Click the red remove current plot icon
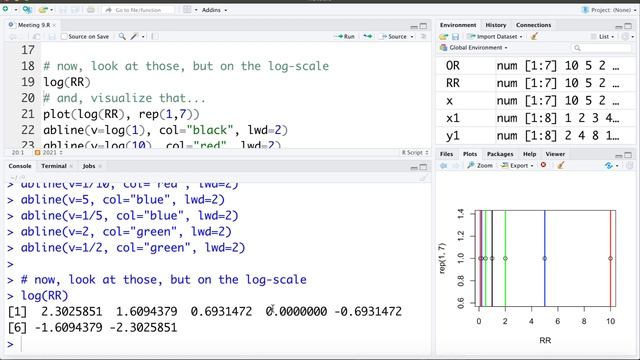Image resolution: width=640 pixels, height=360 pixels. point(543,165)
